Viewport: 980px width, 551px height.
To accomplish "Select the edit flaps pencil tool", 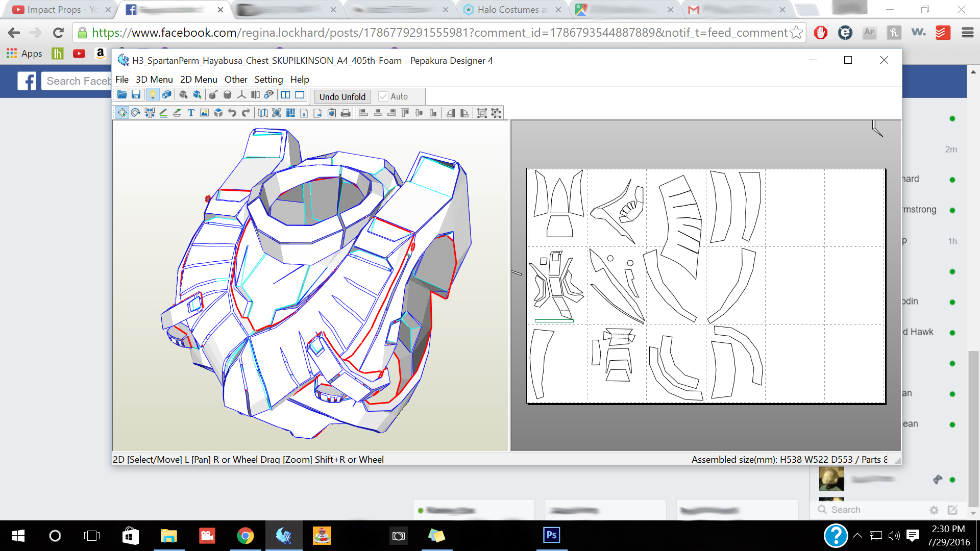I will pyautogui.click(x=163, y=113).
